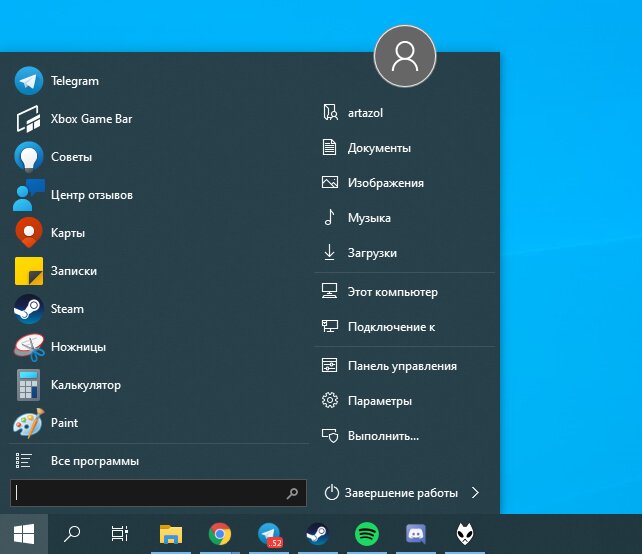This screenshot has width=642, height=554.
Task: Open foobar2000 alien-face icon on the taskbar
Action: click(x=465, y=534)
